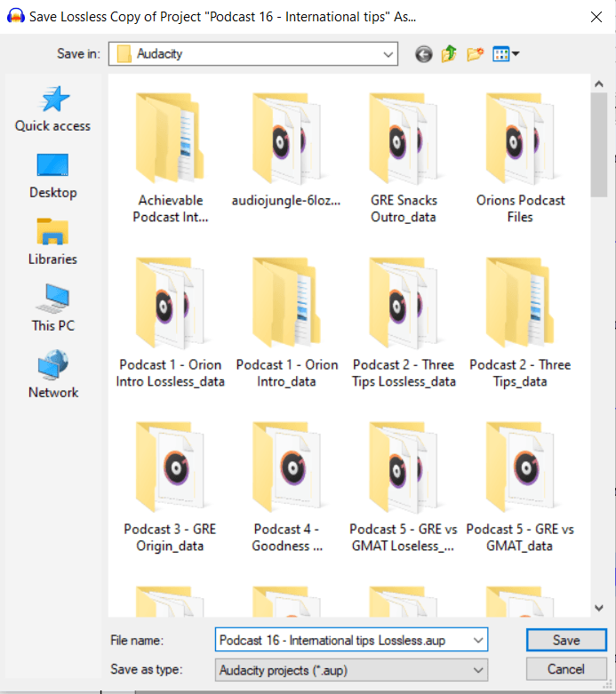The image size is (616, 694).
Task: Open the Save as type dropdown
Action: click(x=479, y=670)
